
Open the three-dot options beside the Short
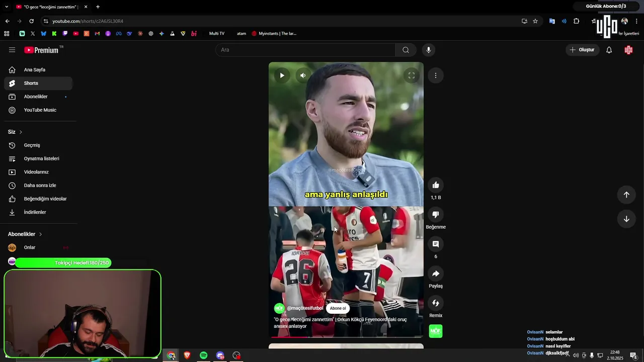[x=436, y=75]
